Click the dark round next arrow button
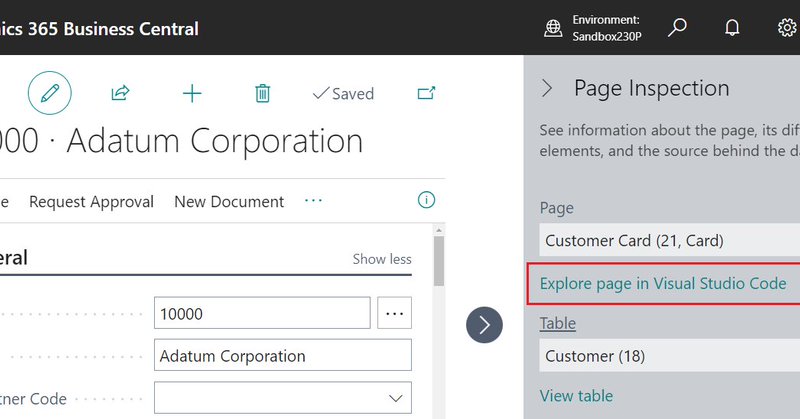The height and width of the screenshot is (419, 800). coord(484,325)
